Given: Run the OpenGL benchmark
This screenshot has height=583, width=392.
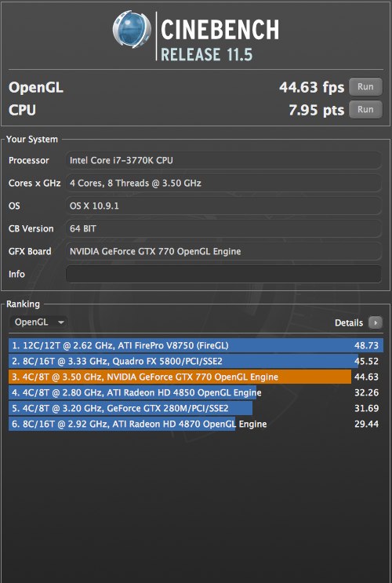Looking at the screenshot, I should click(365, 87).
